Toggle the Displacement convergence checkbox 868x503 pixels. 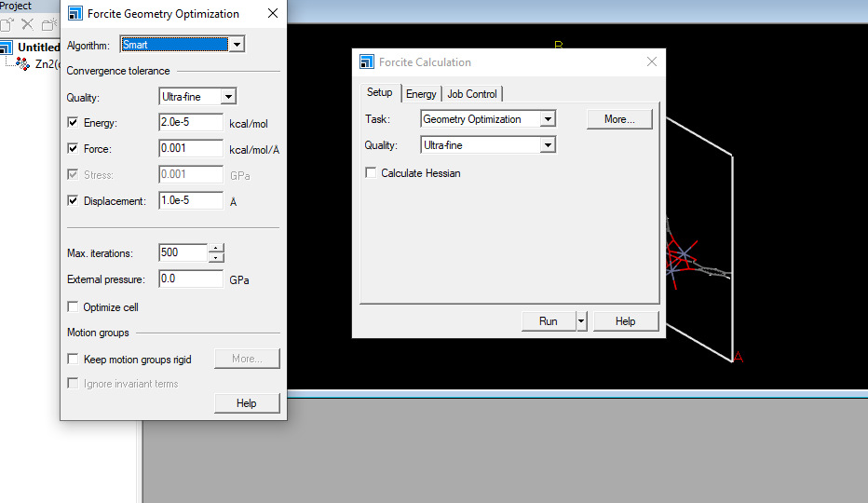tap(74, 201)
